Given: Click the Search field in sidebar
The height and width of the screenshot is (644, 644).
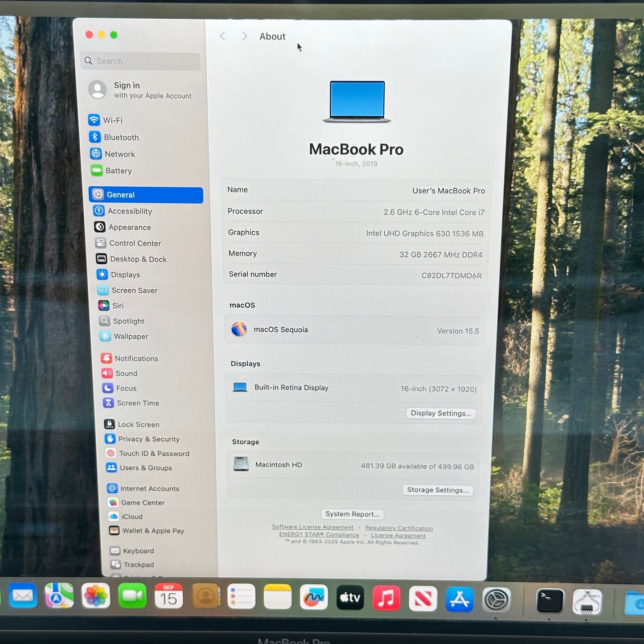Looking at the screenshot, I should [141, 61].
